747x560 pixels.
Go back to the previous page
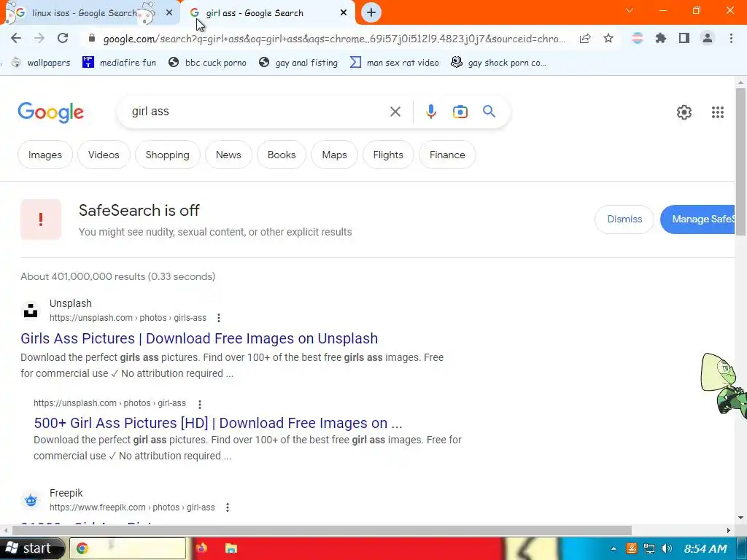pyautogui.click(x=16, y=38)
